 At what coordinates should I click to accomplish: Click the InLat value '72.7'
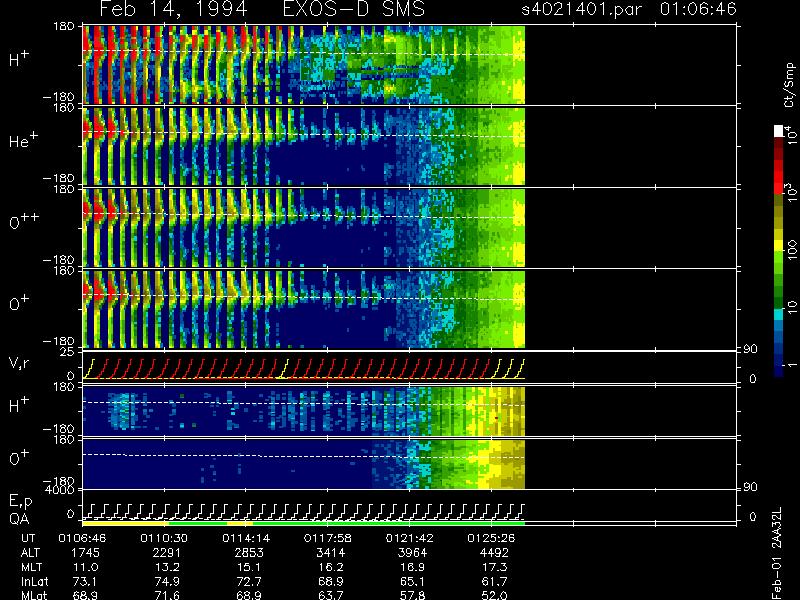(249, 582)
